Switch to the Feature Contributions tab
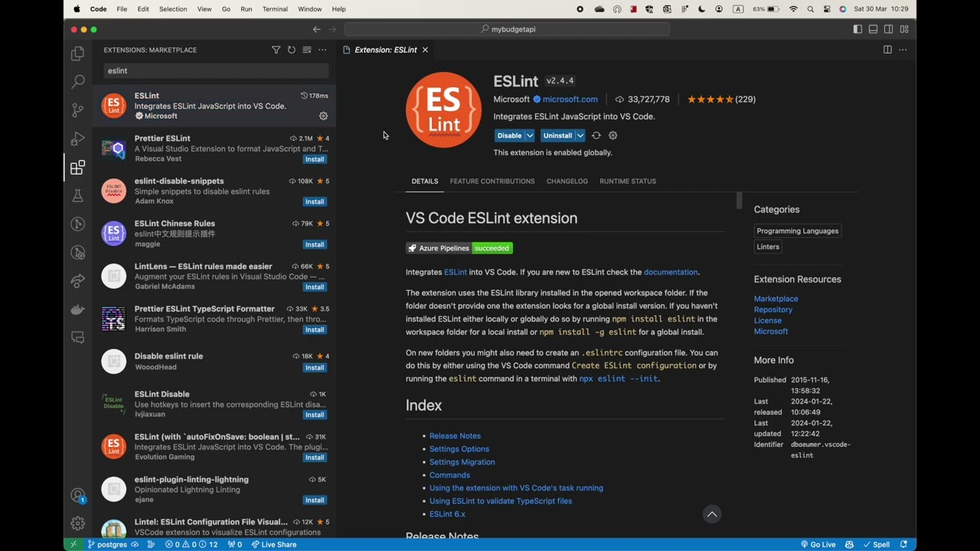 click(492, 181)
